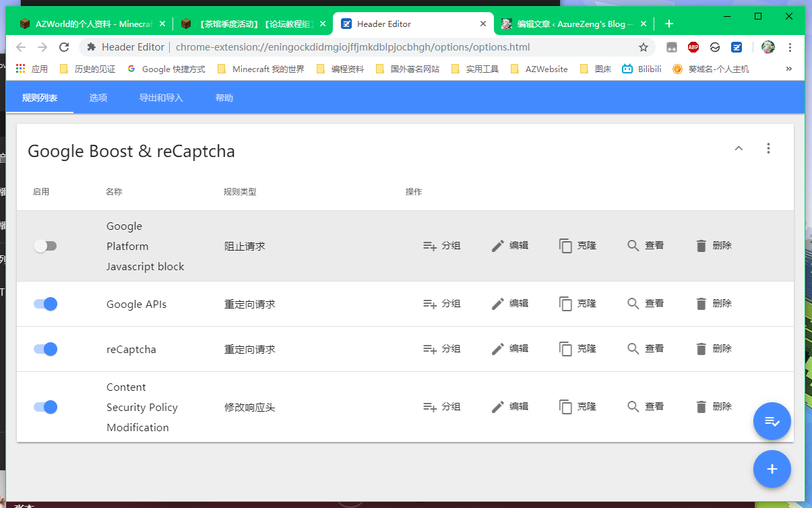Image resolution: width=812 pixels, height=508 pixels.
Task: Click the floating add rule plus button
Action: (772, 469)
